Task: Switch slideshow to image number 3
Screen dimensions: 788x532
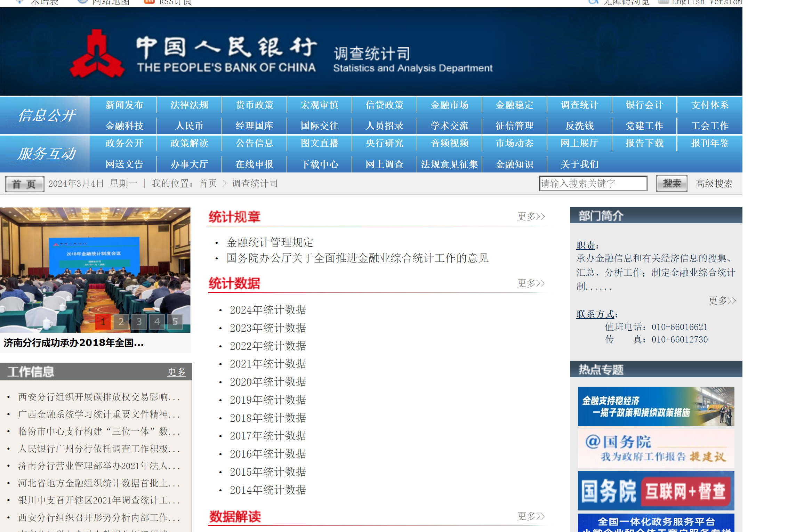Action: tap(139, 322)
